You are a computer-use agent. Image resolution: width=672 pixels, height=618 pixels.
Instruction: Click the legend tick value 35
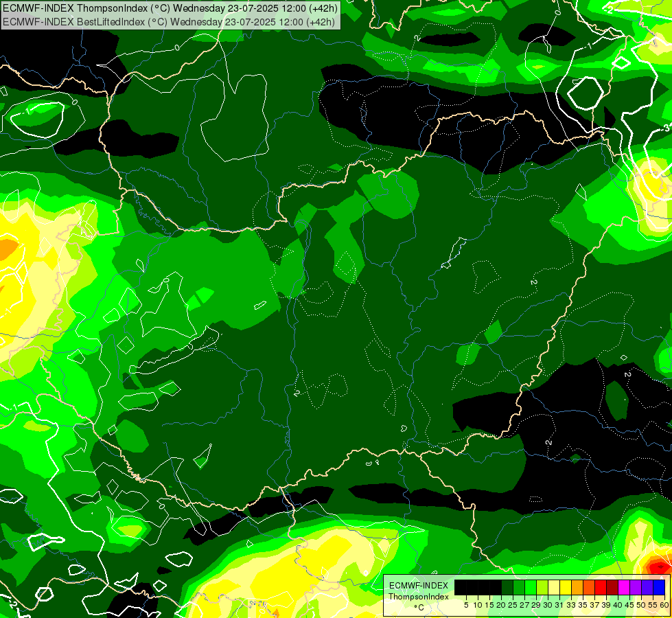tap(583, 605)
